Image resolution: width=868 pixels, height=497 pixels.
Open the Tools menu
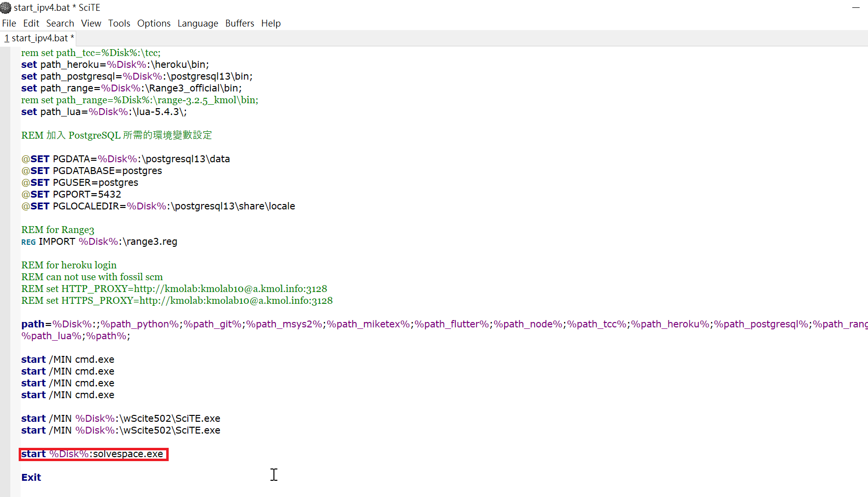[119, 23]
